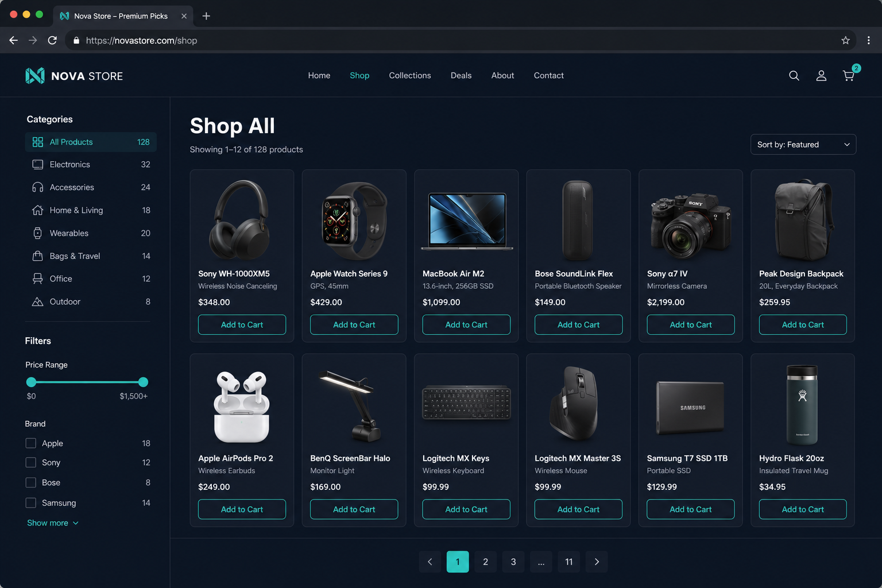Image resolution: width=882 pixels, height=588 pixels.
Task: Open Deals in the top menu
Action: (461, 75)
